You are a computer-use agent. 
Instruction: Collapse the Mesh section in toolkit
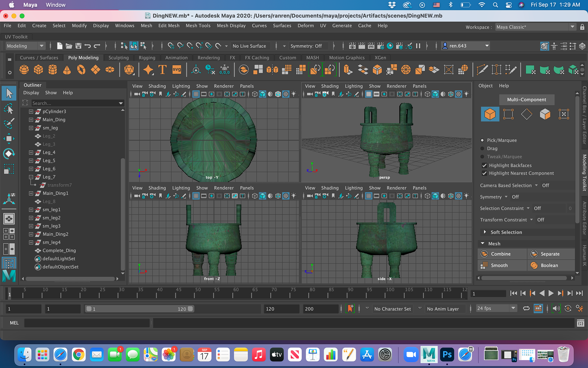[483, 243]
